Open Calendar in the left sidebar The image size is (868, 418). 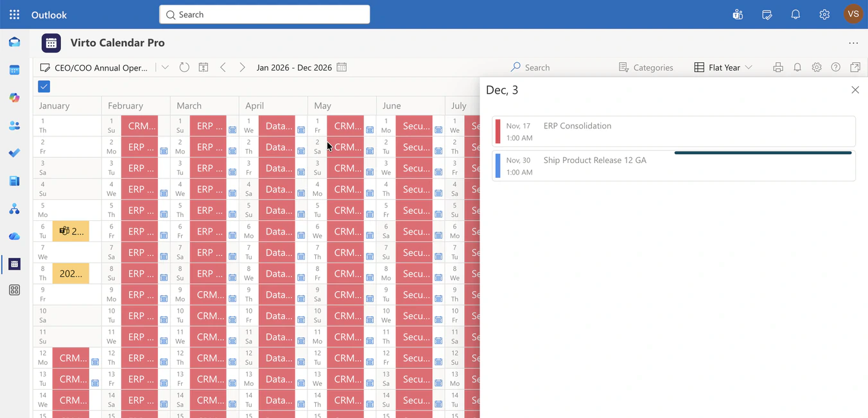[x=14, y=70]
